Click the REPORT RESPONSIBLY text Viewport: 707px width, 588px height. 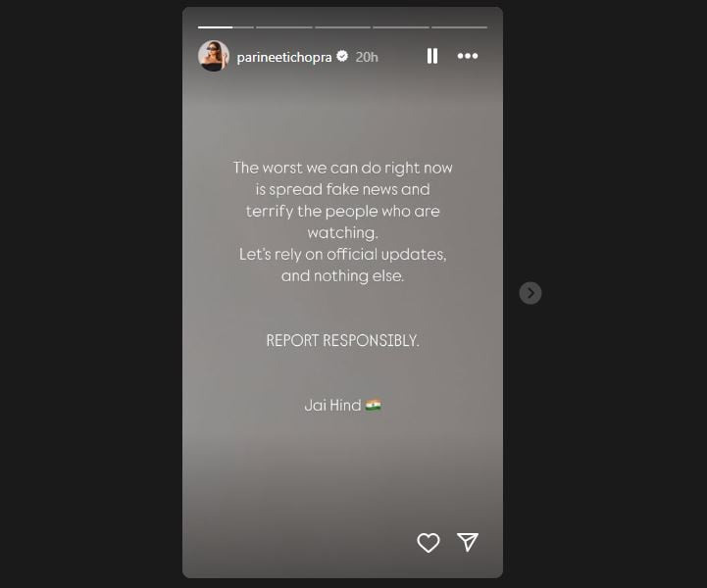click(x=342, y=341)
